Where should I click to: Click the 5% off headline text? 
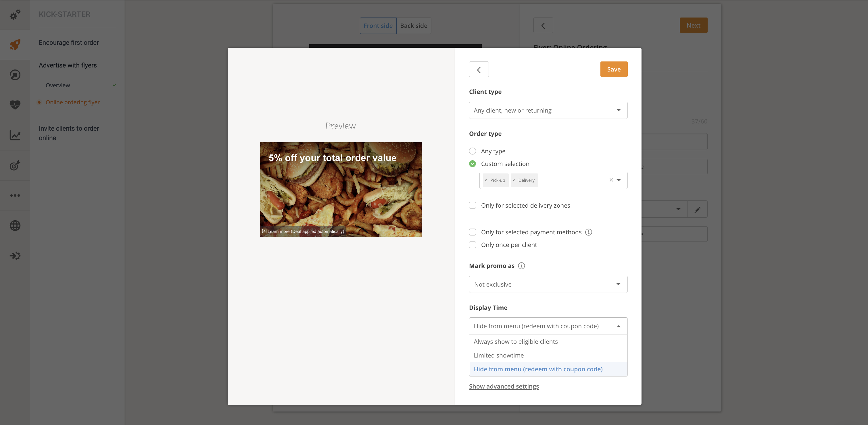332,158
